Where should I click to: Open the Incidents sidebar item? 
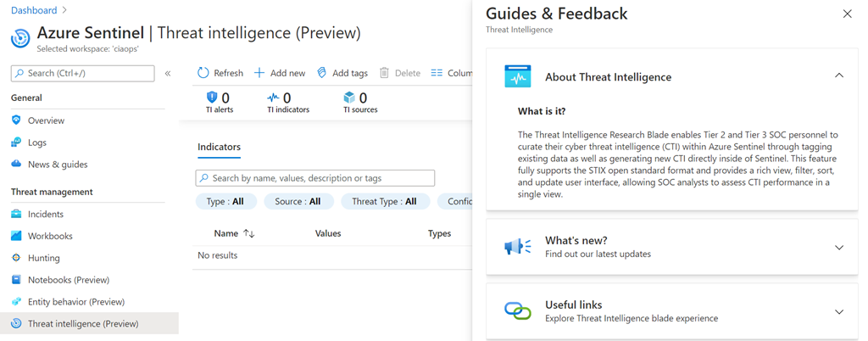pos(45,214)
